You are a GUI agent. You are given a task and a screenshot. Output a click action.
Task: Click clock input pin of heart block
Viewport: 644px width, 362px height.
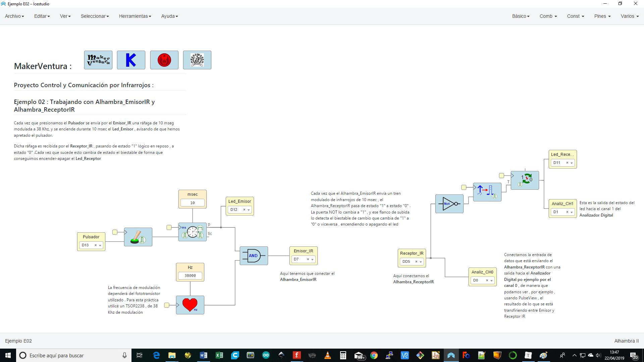(x=167, y=305)
